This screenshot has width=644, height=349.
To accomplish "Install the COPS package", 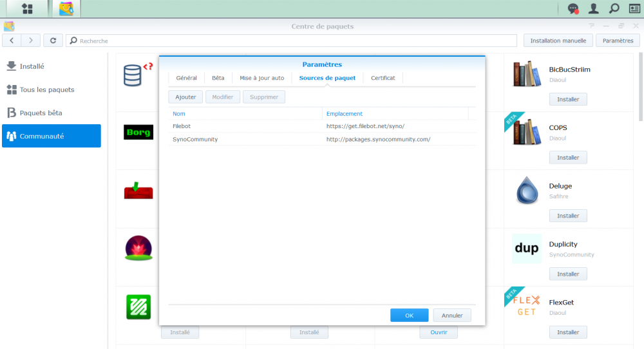I will 568,157.
